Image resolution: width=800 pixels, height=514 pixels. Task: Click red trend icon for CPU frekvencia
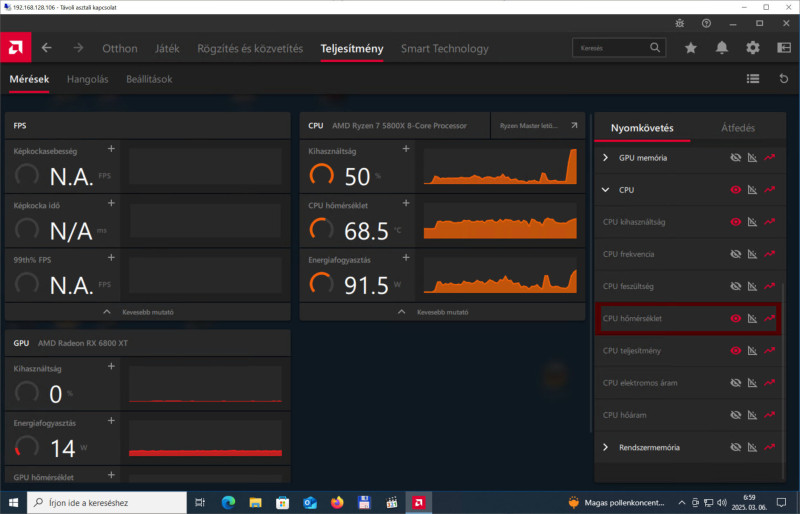click(769, 254)
